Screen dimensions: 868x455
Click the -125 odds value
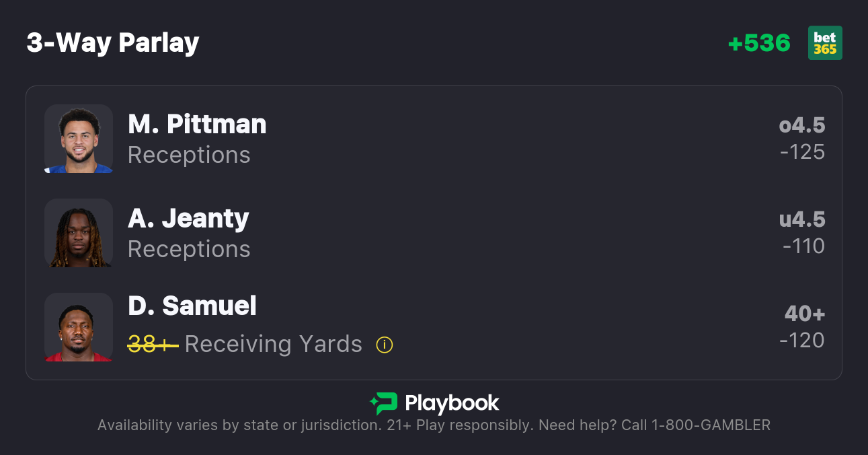click(803, 152)
